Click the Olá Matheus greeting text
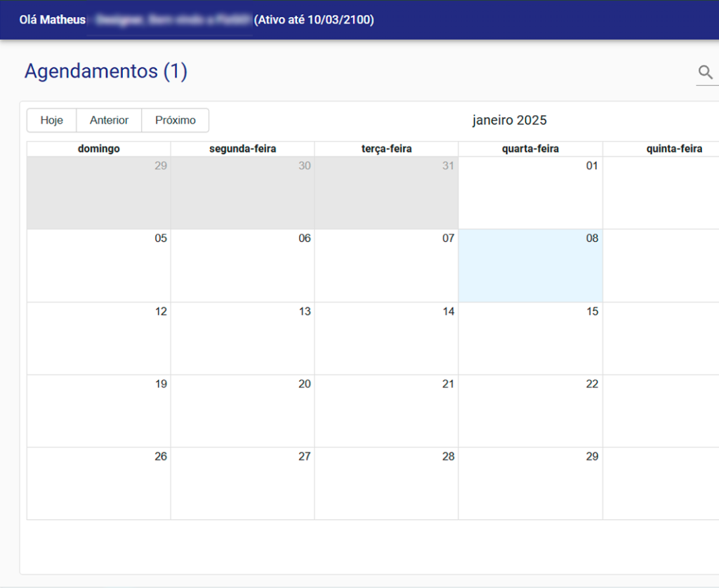 pos(52,20)
